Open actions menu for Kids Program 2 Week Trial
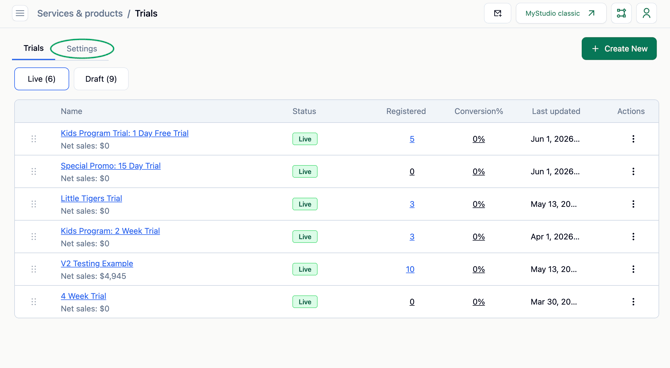This screenshot has width=670, height=368. (633, 237)
